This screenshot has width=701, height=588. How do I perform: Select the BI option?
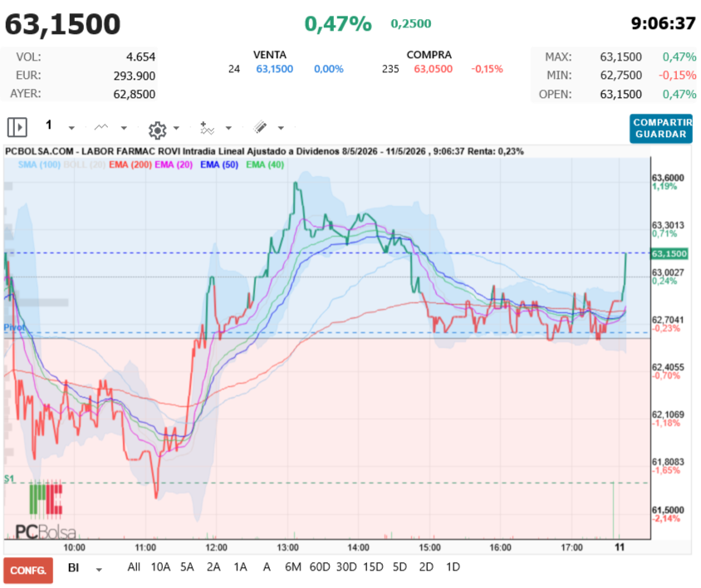click(x=73, y=568)
